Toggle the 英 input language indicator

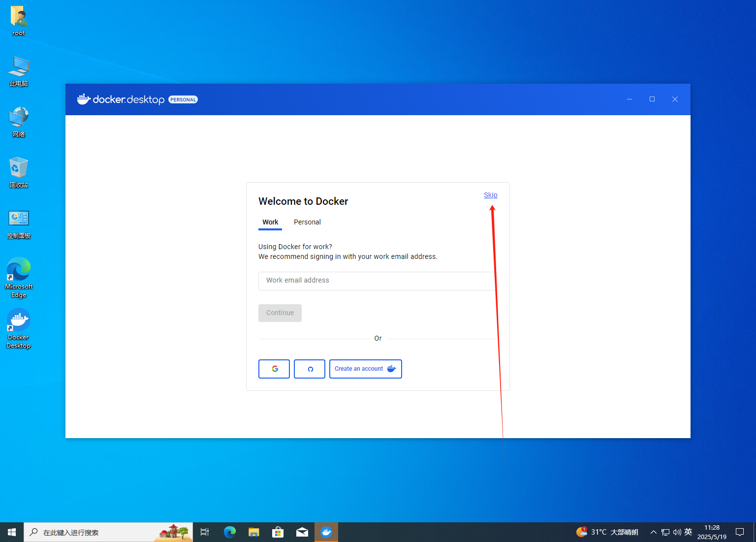click(688, 532)
